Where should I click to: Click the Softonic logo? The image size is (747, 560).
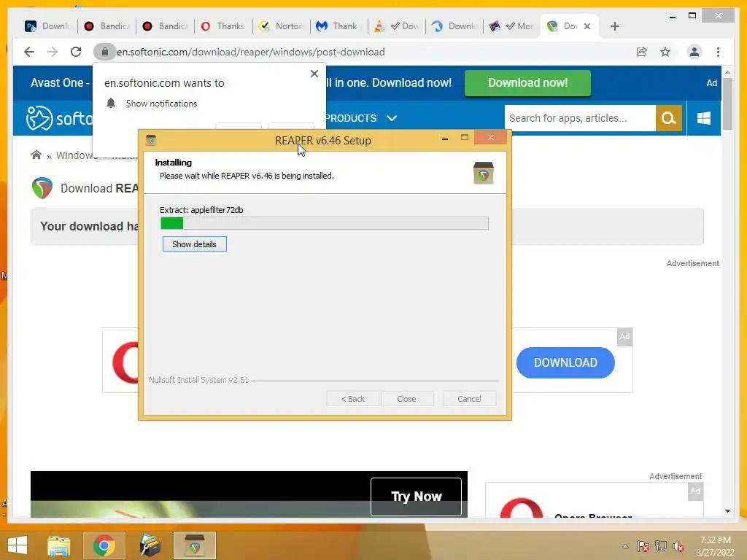pos(59,118)
